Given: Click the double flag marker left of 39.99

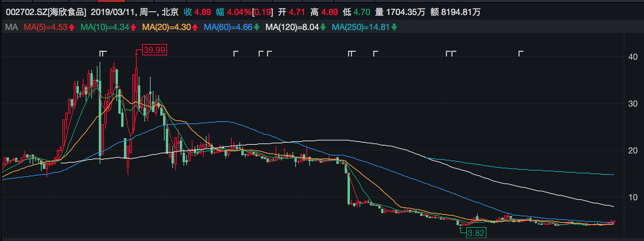Looking at the screenshot, I should [103, 54].
